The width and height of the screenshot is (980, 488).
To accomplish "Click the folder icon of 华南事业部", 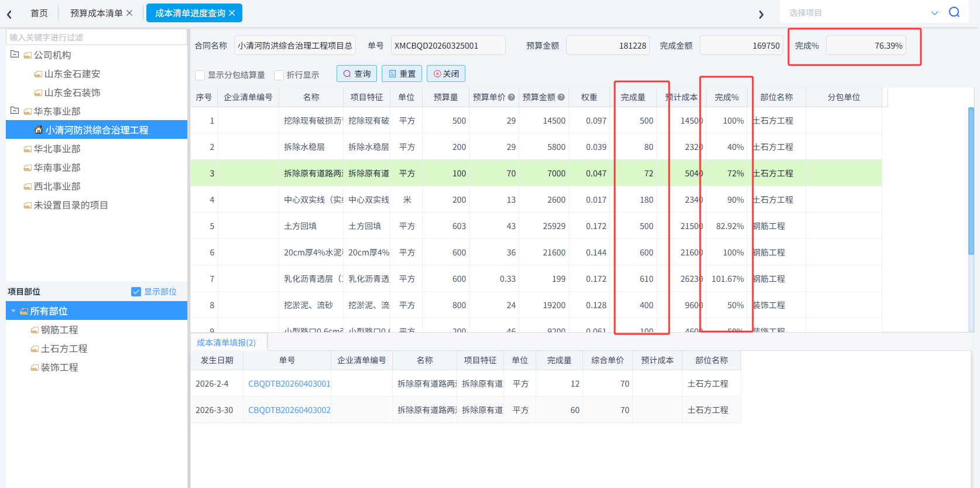I will tap(28, 168).
